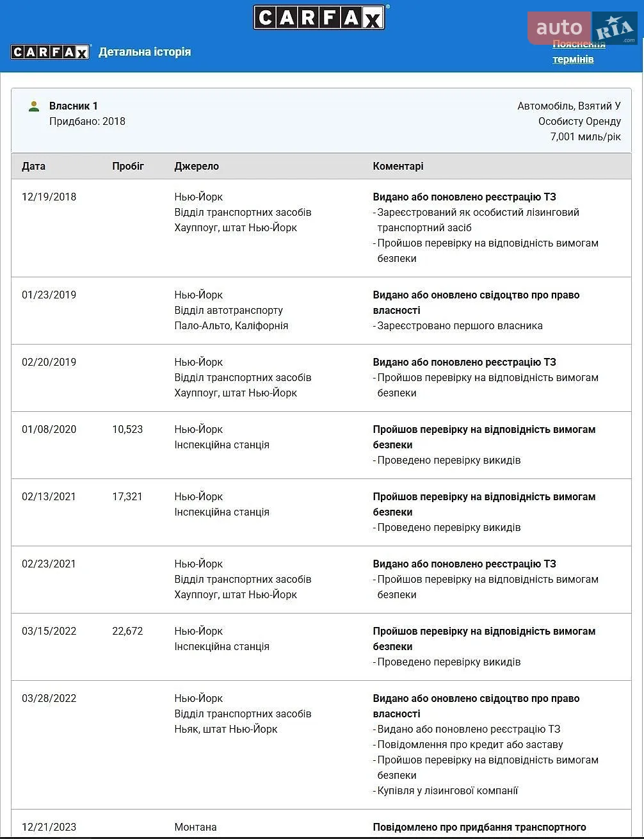Select the date 01/23/2019
The image size is (644, 839).
coord(49,295)
